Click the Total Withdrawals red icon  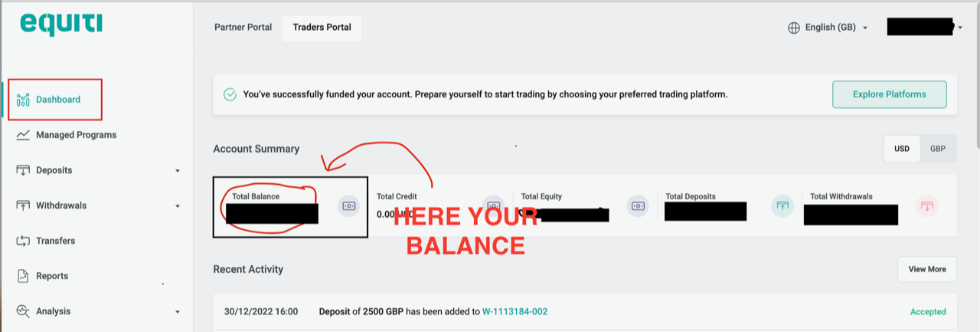pyautogui.click(x=926, y=205)
